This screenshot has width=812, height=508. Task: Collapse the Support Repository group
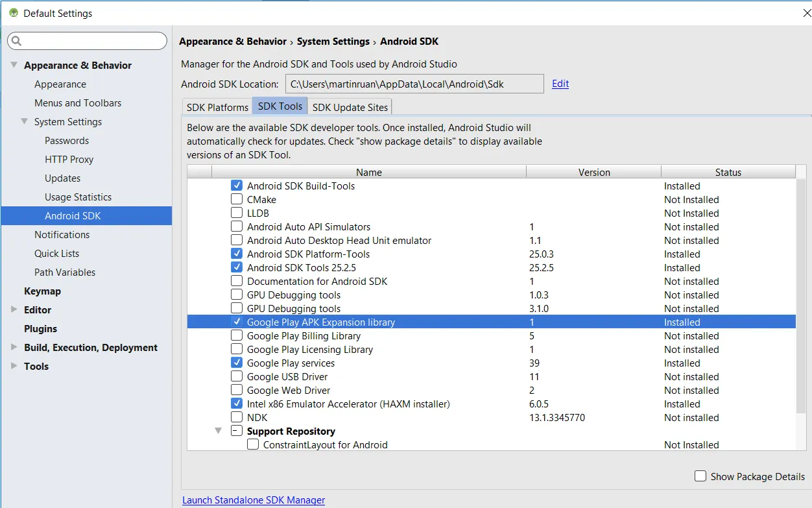219,431
